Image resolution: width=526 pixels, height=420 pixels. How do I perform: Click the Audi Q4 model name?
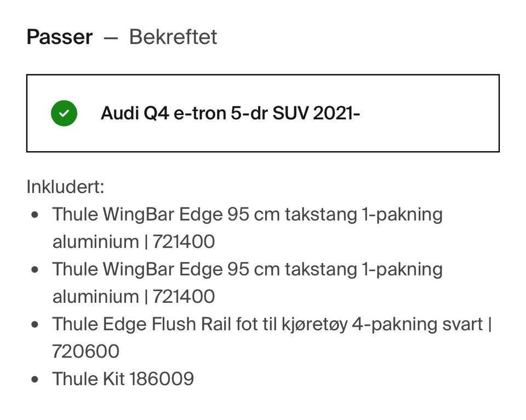(x=135, y=113)
